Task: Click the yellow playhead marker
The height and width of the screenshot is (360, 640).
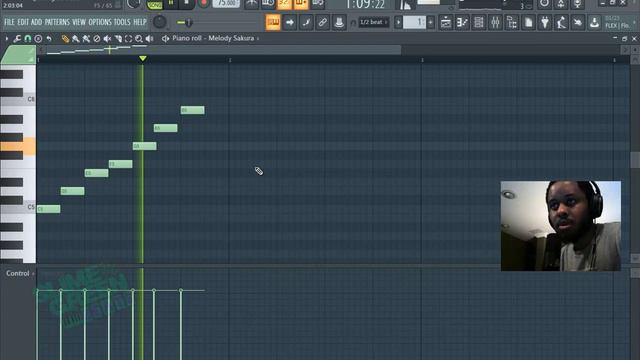Action: 142,59
